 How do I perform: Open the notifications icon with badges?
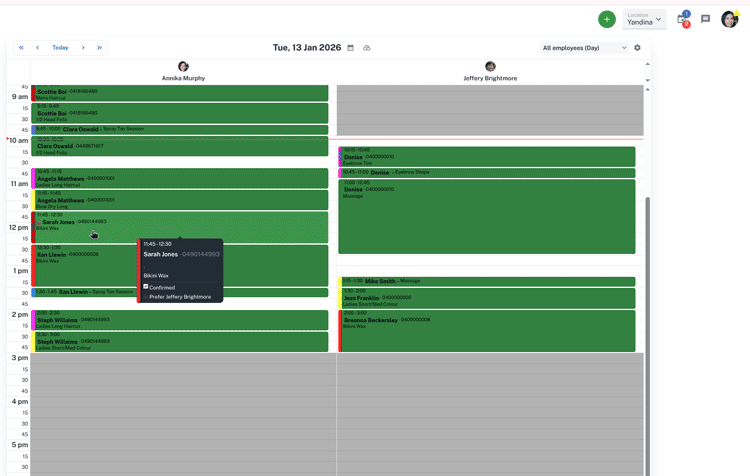click(x=683, y=19)
